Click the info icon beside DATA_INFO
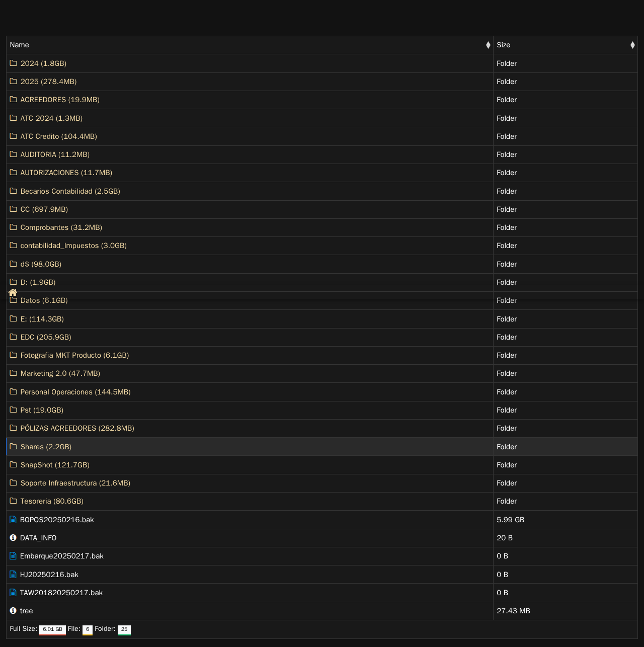This screenshot has width=644, height=647. click(13, 537)
